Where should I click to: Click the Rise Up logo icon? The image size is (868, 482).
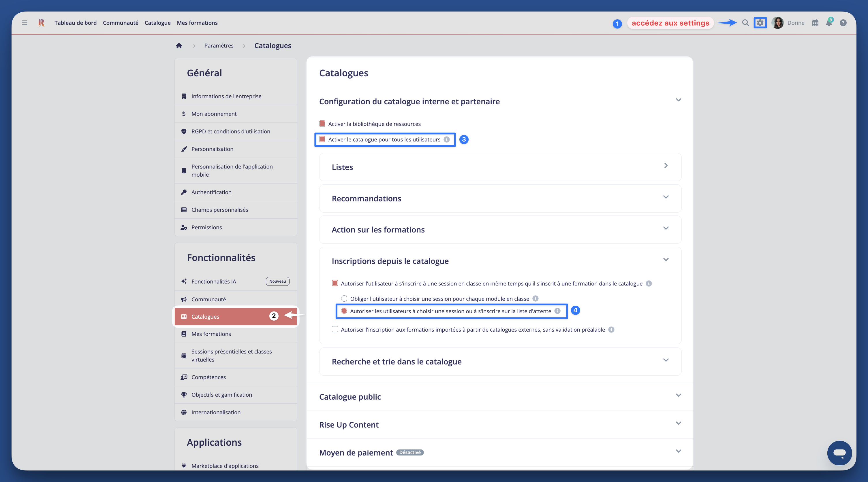click(x=42, y=23)
